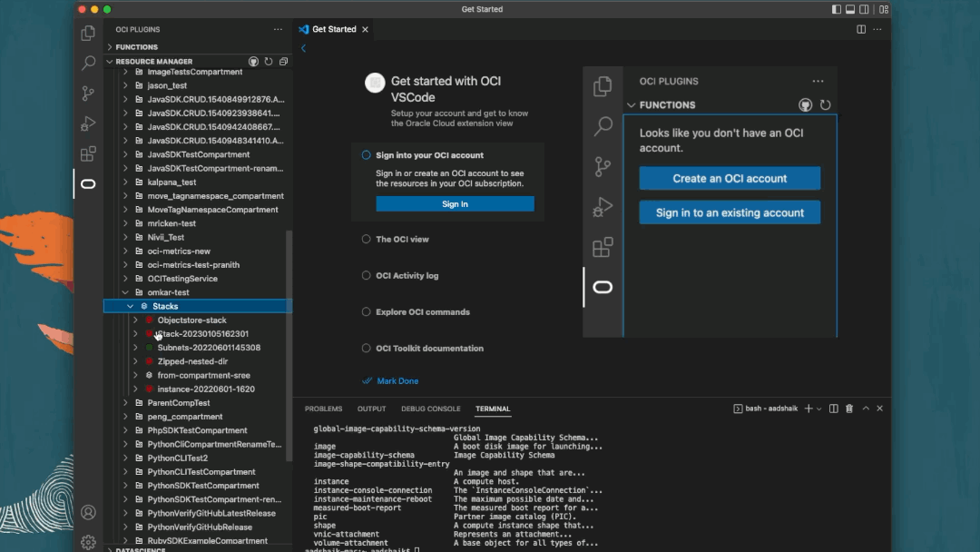Select the Search icon in the activity bar
The width and height of the screenshot is (980, 552).
[87, 64]
